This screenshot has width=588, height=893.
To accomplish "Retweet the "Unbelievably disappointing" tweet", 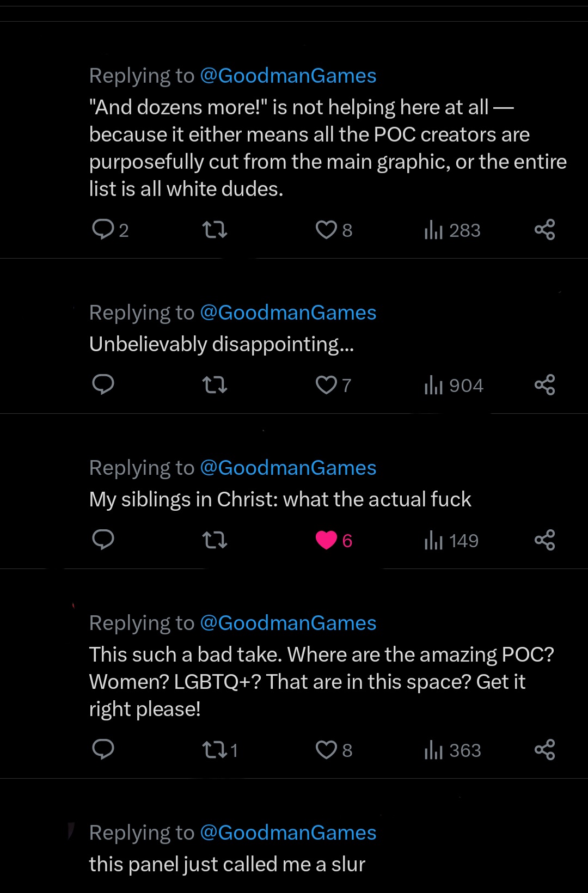I will pyautogui.click(x=215, y=385).
